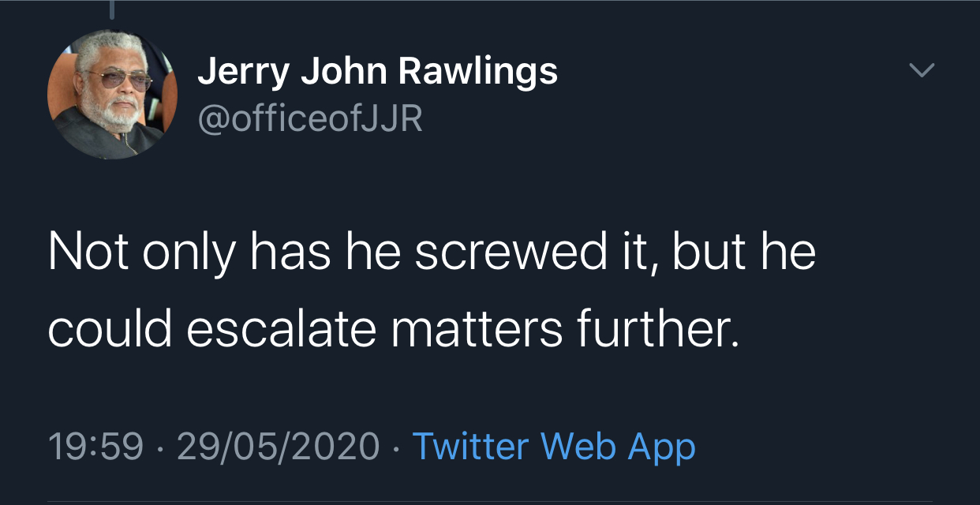The height and width of the screenshot is (505, 980).
Task: Click the @officeofJJR handle
Action: click(310, 118)
